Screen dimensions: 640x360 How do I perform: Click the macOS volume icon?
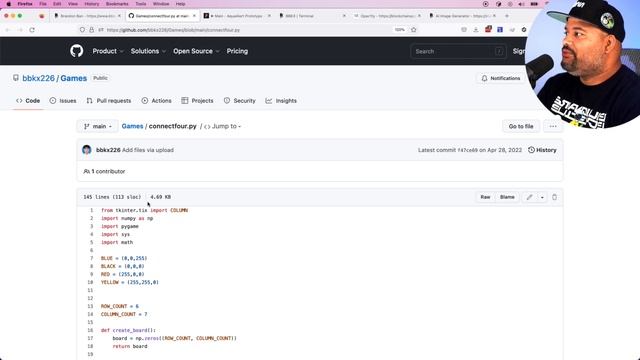click(521, 4)
